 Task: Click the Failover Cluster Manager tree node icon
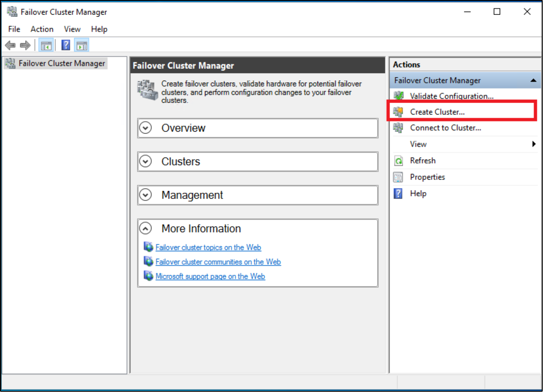pyautogui.click(x=10, y=63)
